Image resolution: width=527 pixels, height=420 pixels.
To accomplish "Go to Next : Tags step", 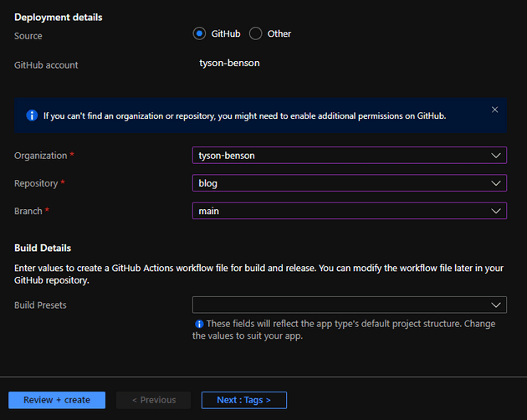I will point(244,400).
